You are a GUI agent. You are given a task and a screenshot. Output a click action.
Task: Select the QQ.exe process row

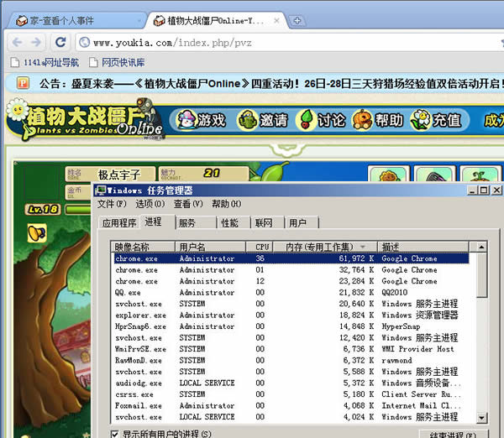pos(291,293)
